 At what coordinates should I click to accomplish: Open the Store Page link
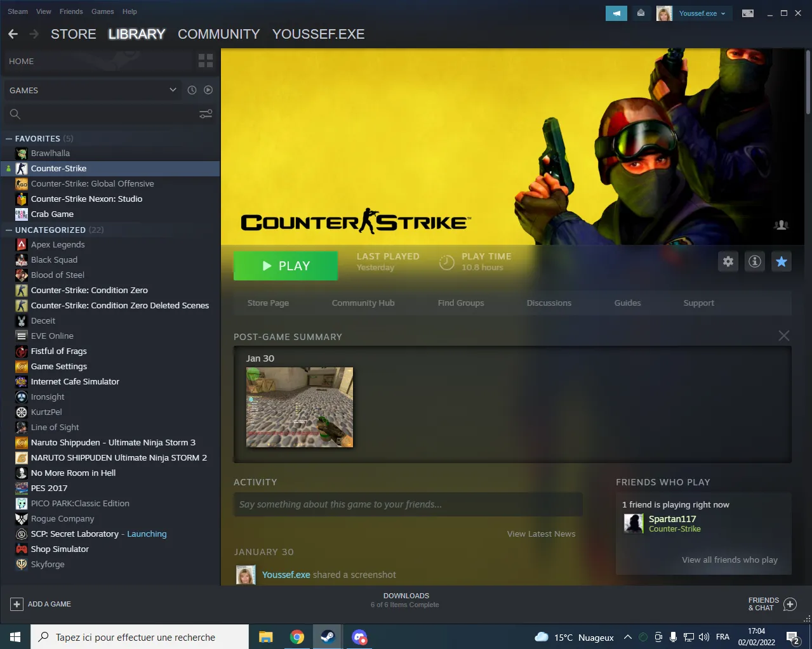(268, 303)
